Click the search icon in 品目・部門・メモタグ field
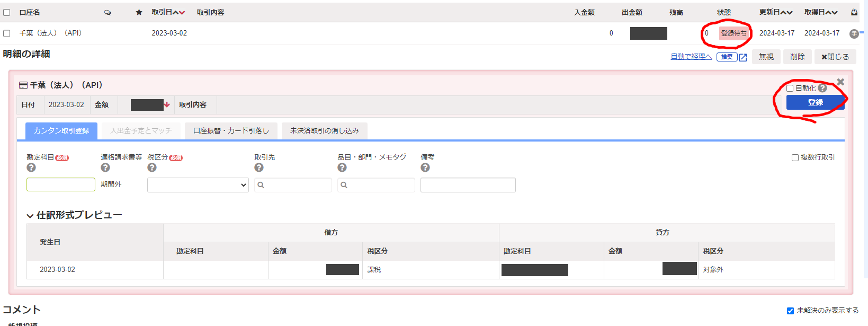 344,185
